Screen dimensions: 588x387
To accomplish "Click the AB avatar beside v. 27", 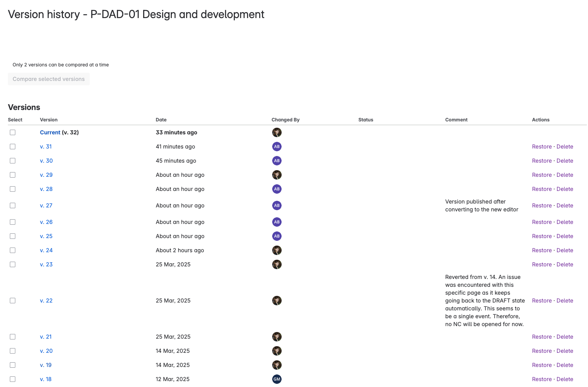I will coord(277,205).
